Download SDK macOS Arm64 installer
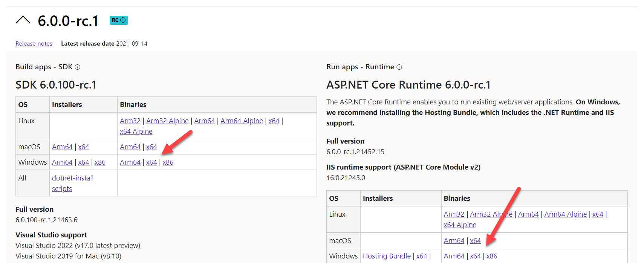 (62, 147)
